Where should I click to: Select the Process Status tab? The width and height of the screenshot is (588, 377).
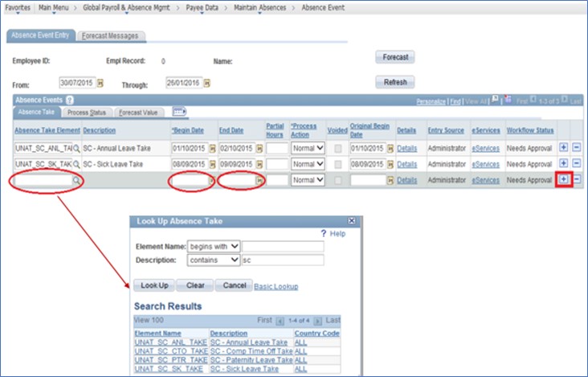coord(88,113)
